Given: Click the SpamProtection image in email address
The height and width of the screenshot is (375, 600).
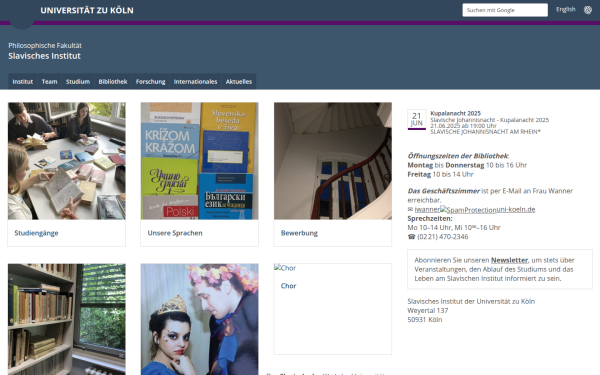Looking at the screenshot, I should [468, 210].
